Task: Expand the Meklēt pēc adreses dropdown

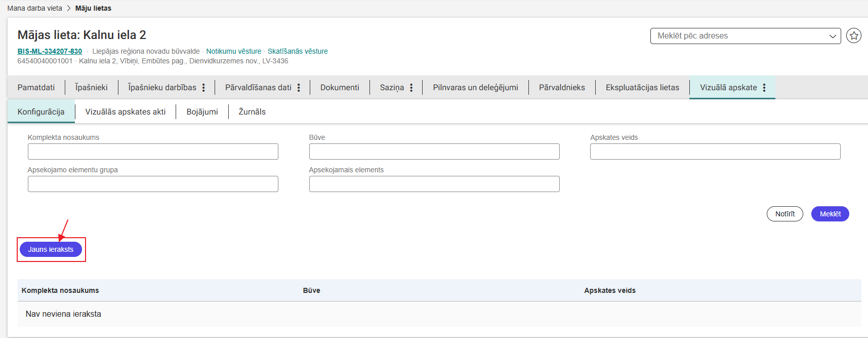Action: [832, 36]
